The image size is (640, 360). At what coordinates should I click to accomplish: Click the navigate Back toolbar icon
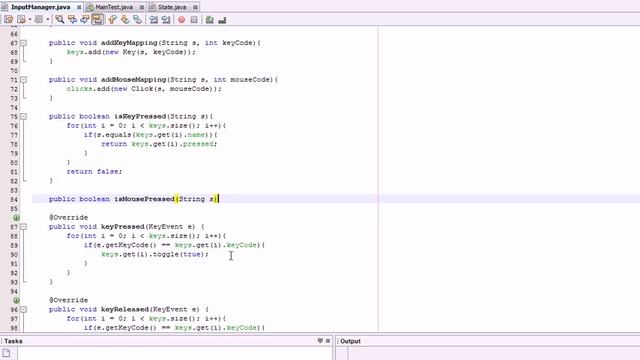click(x=21, y=19)
